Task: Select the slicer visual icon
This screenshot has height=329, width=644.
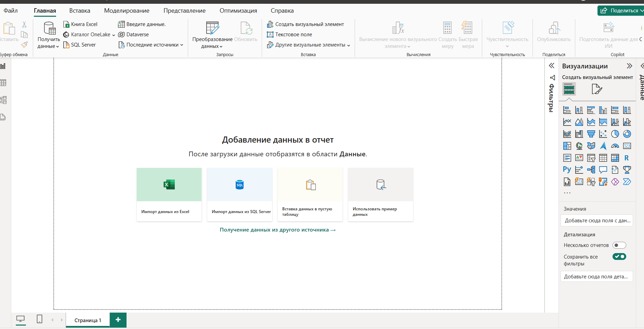Action: pos(591,158)
